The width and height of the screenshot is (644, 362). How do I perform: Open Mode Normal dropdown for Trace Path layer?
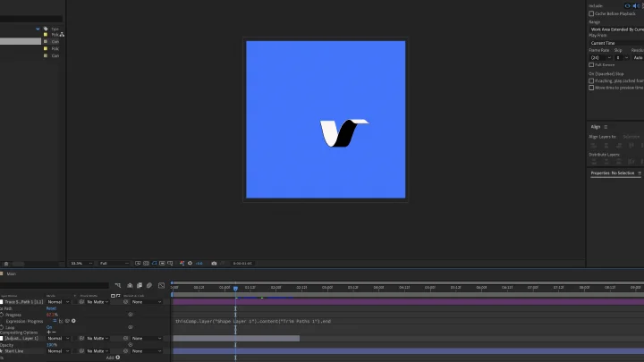point(58,302)
